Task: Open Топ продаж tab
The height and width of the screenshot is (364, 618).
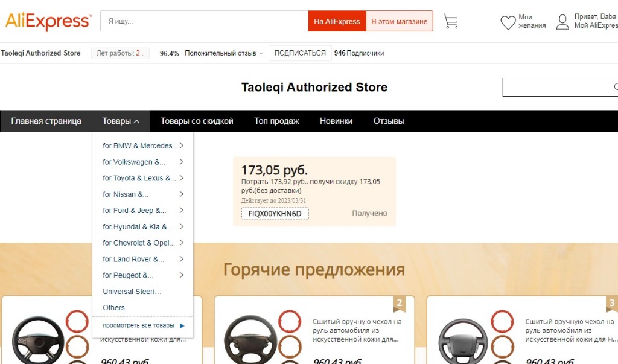Action: pyautogui.click(x=276, y=121)
